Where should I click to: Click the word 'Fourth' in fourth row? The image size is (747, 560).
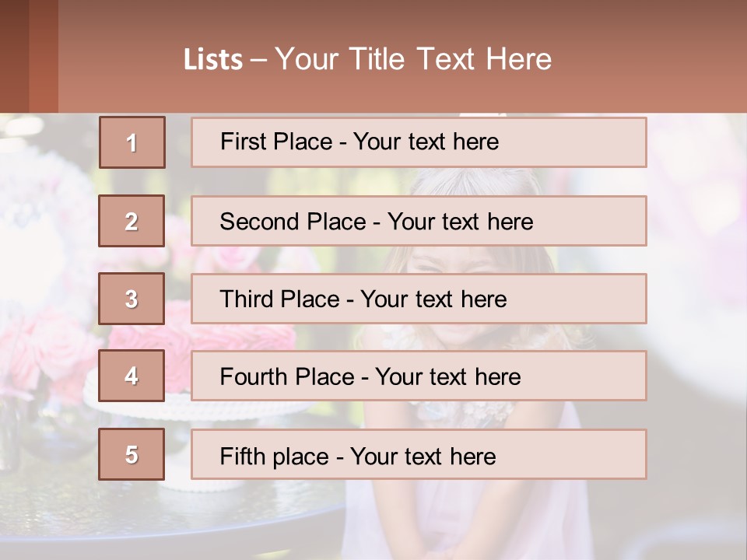point(252,376)
